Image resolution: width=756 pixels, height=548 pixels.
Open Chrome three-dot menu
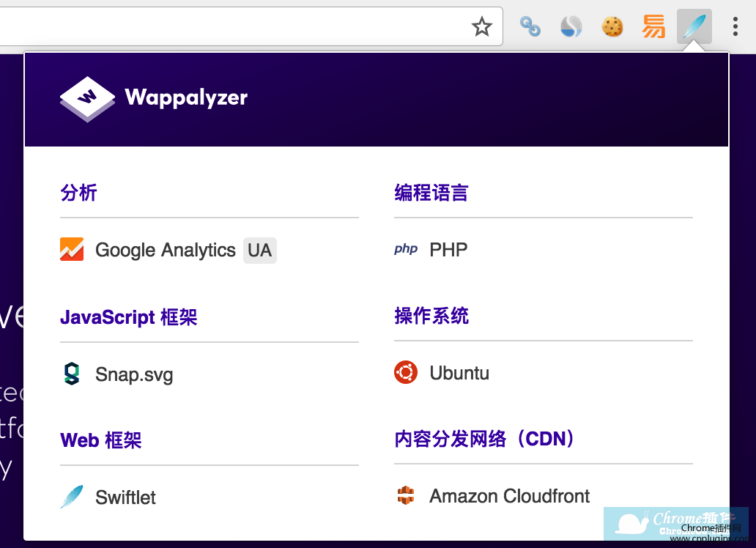click(x=735, y=26)
